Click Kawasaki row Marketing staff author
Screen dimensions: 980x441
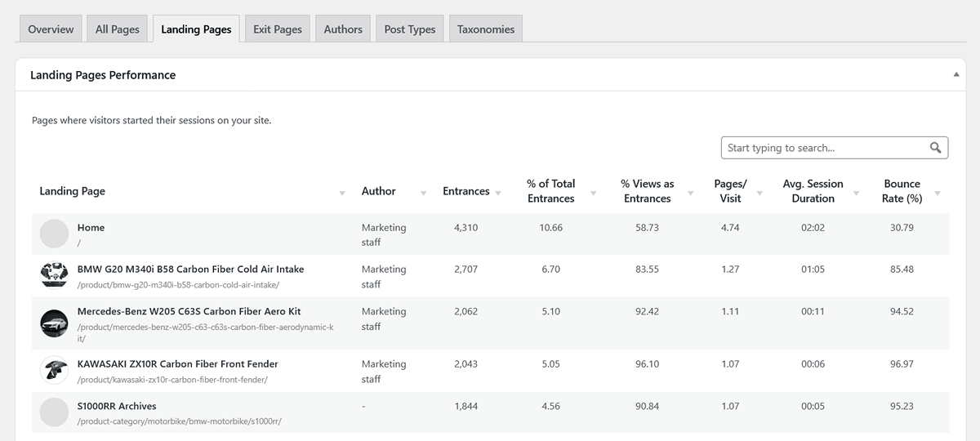[x=384, y=372]
